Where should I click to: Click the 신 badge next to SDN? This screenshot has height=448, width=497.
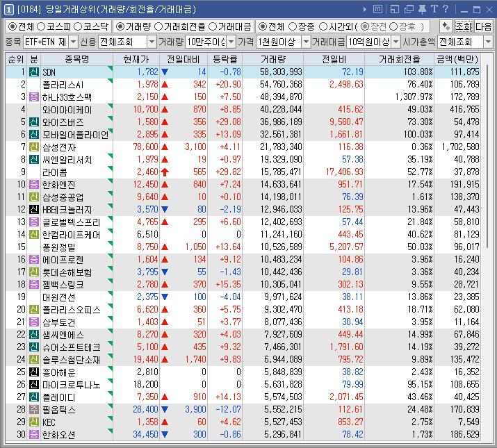point(34,72)
